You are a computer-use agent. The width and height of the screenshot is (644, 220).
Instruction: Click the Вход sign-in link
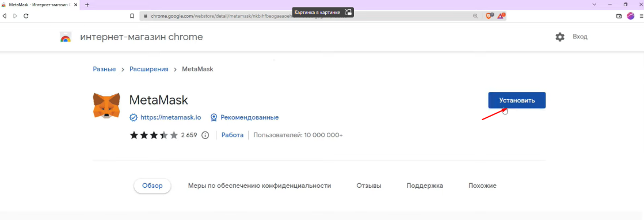pyautogui.click(x=580, y=36)
